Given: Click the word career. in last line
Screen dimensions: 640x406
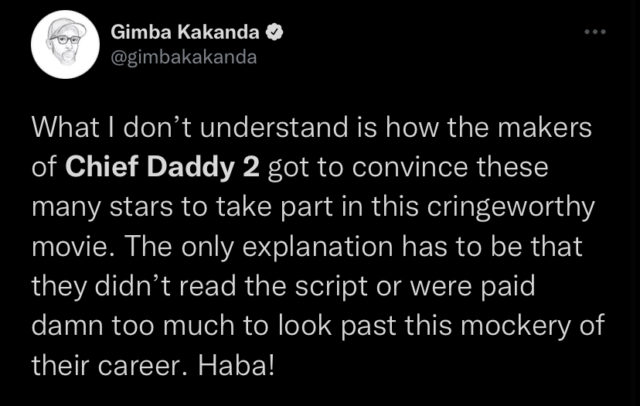Looking at the screenshot, I should [x=144, y=366].
